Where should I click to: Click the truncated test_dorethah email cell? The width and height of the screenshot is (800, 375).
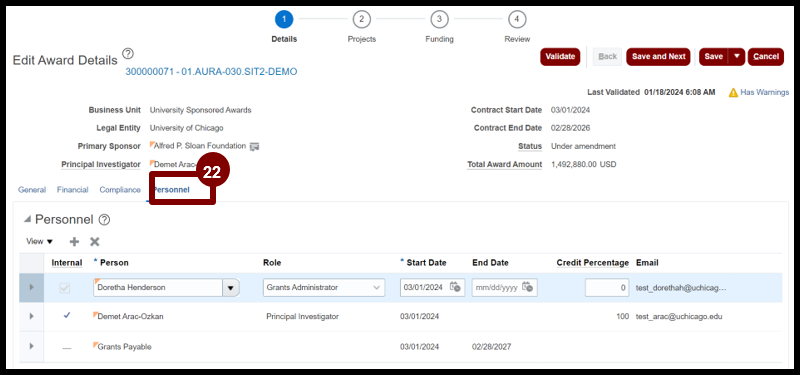coord(681,288)
